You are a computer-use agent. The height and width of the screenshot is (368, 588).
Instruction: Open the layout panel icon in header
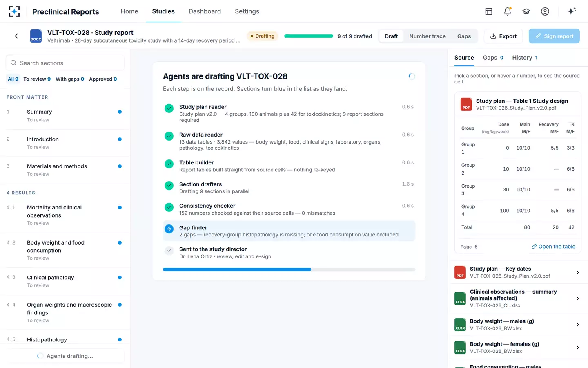489,11
